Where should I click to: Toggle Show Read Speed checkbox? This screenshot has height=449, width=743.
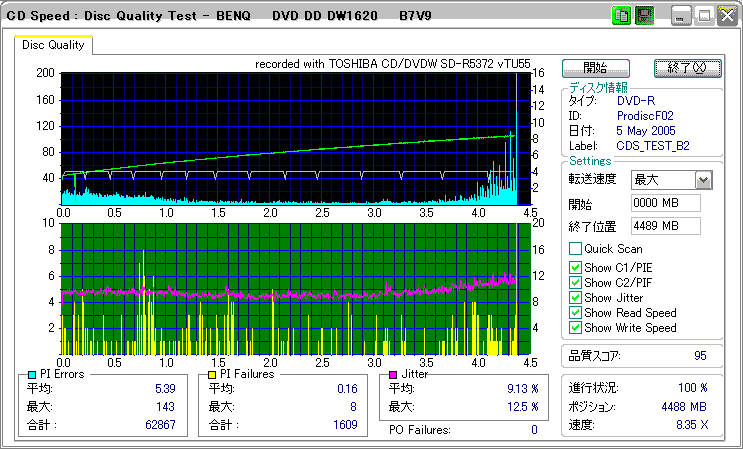tap(575, 313)
